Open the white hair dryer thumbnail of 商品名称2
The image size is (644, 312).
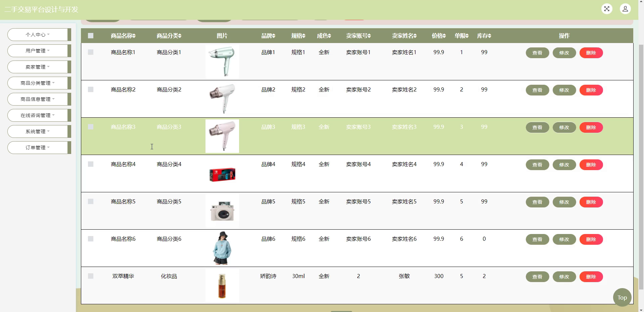point(222,99)
